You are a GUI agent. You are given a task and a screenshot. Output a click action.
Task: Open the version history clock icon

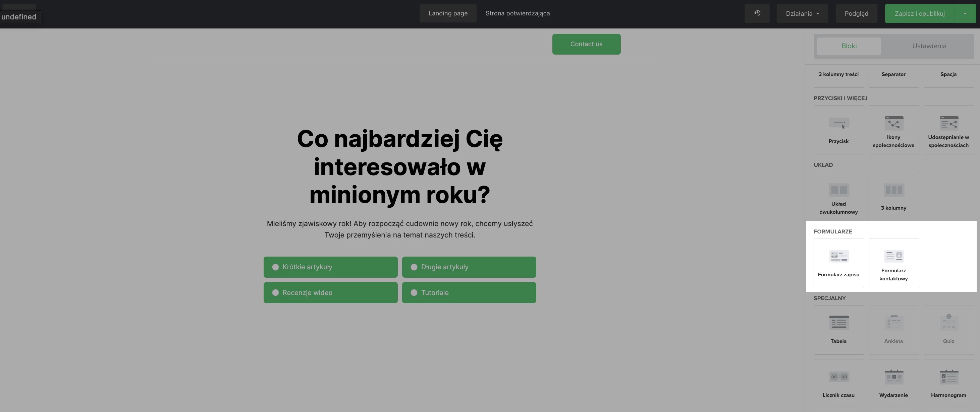coord(757,13)
